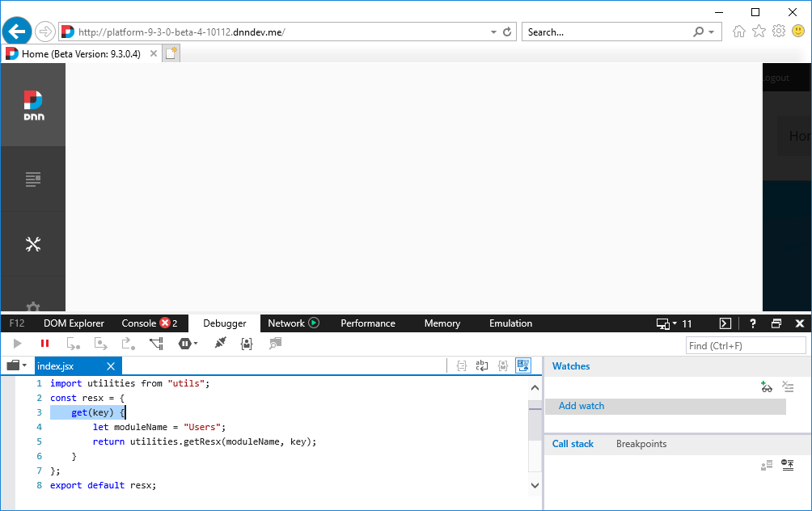Step out of the current function
The height and width of the screenshot is (511, 812).
click(x=128, y=344)
